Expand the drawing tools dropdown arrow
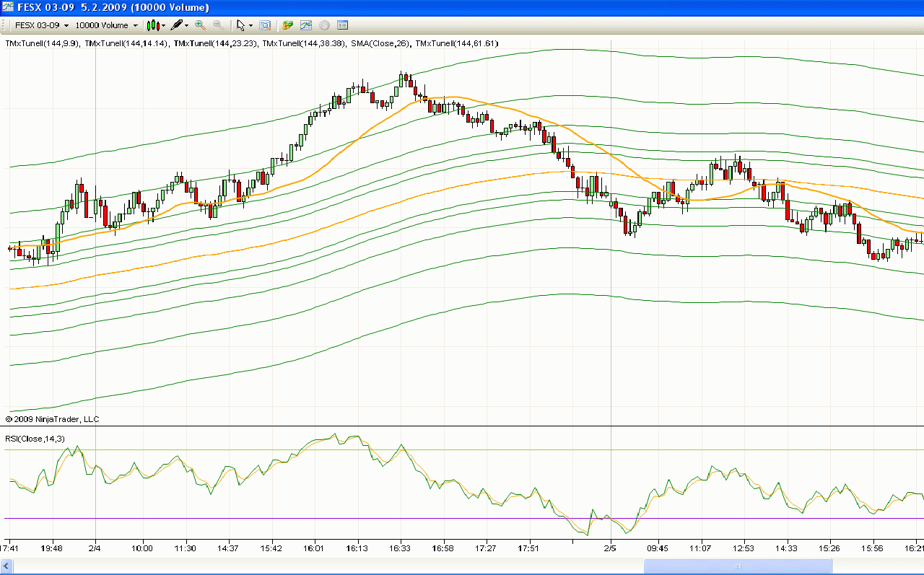 [x=186, y=25]
